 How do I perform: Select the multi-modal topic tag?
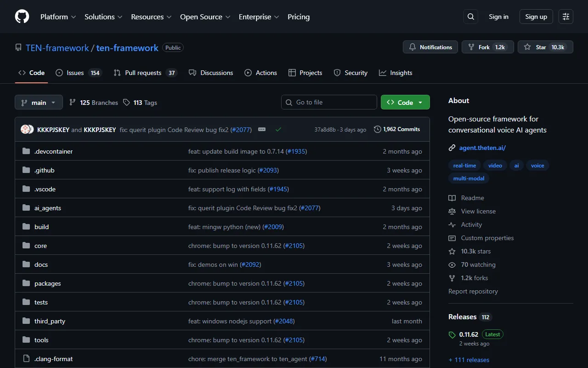(469, 178)
